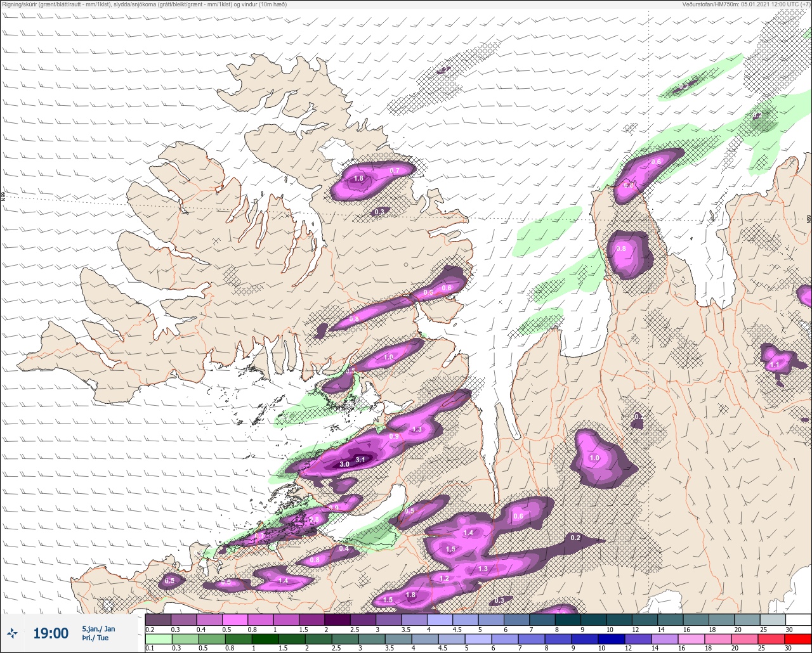The height and width of the screenshot is (653, 812).
Task: Click the '3.0' precipitation value on the map
Action: 344,464
